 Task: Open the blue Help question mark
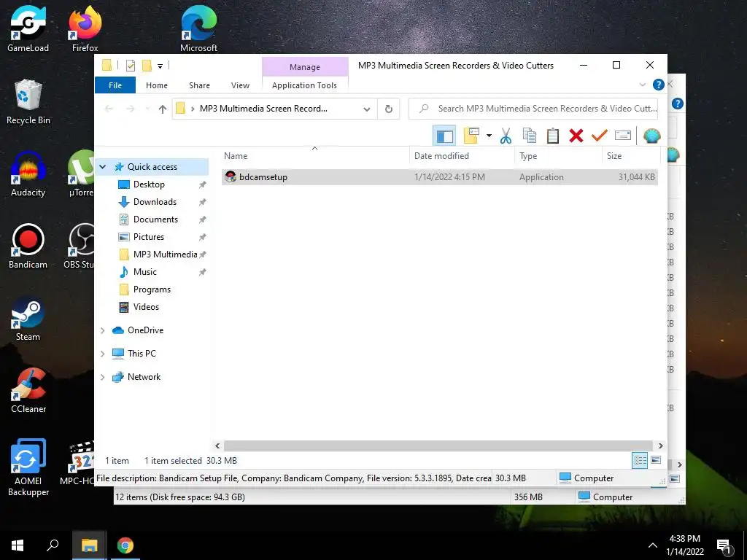[659, 85]
